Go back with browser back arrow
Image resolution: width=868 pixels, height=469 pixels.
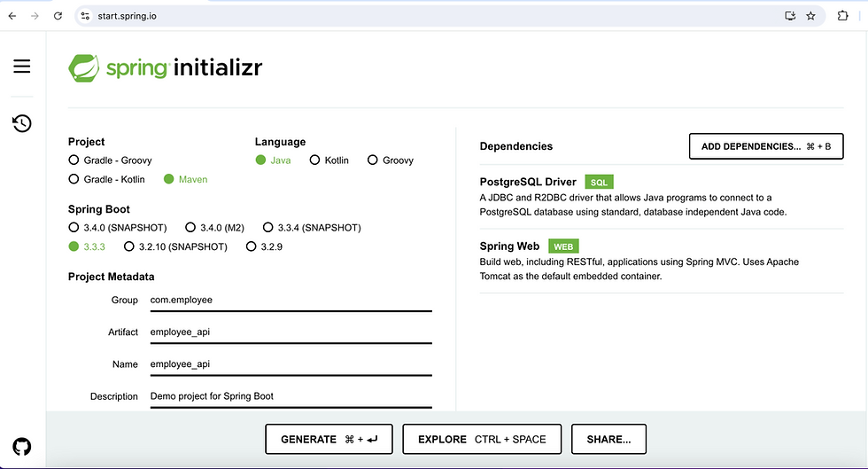click(x=12, y=16)
